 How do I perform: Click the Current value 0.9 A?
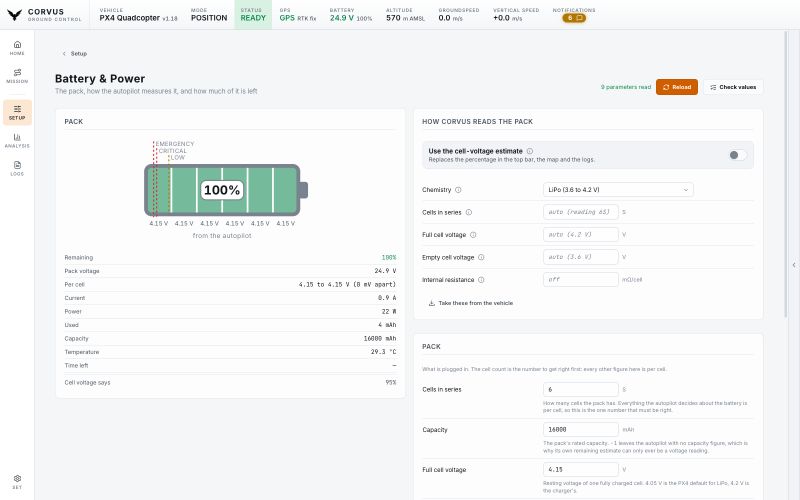click(387, 298)
